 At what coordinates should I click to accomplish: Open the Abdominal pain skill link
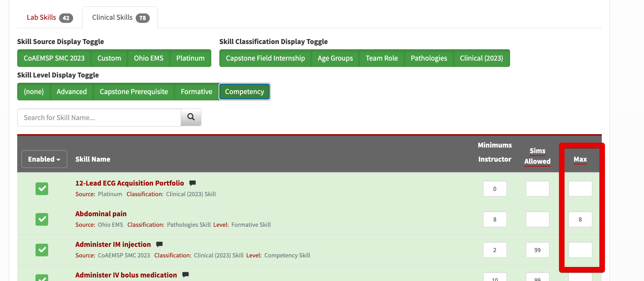[101, 214]
